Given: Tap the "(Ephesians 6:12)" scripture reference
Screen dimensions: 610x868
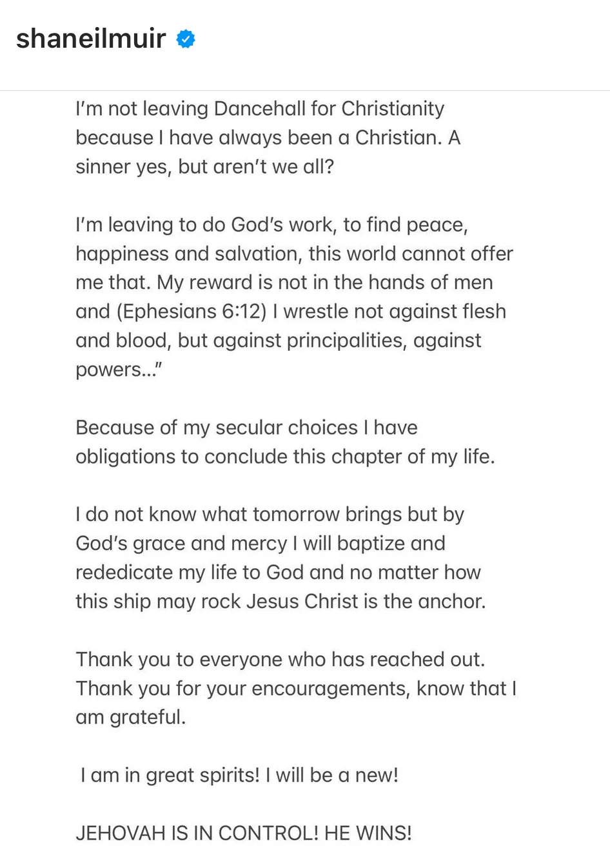Looking at the screenshot, I should [192, 312].
